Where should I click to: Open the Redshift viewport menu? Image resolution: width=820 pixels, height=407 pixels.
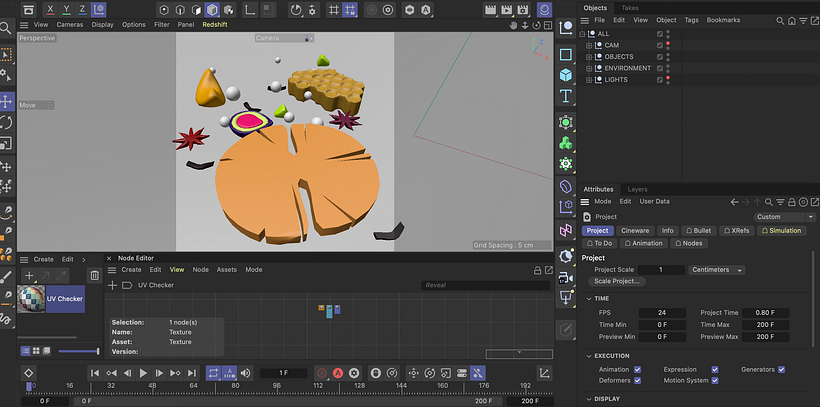click(x=215, y=25)
